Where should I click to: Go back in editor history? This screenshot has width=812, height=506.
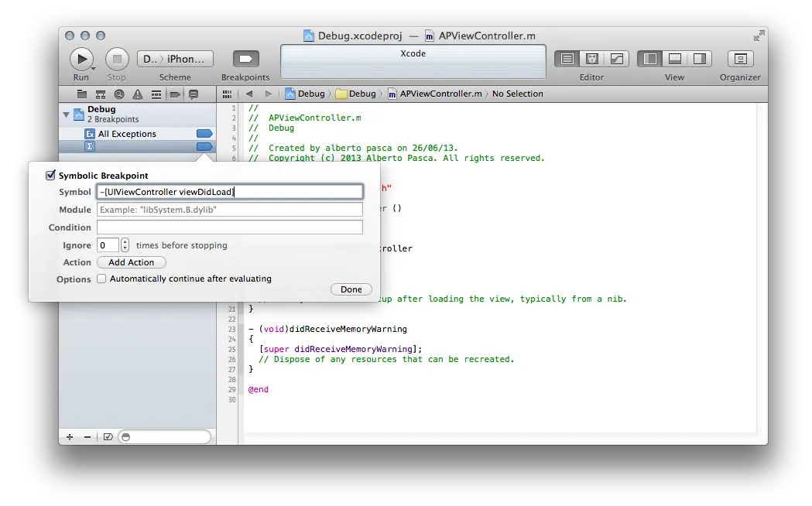pyautogui.click(x=249, y=94)
